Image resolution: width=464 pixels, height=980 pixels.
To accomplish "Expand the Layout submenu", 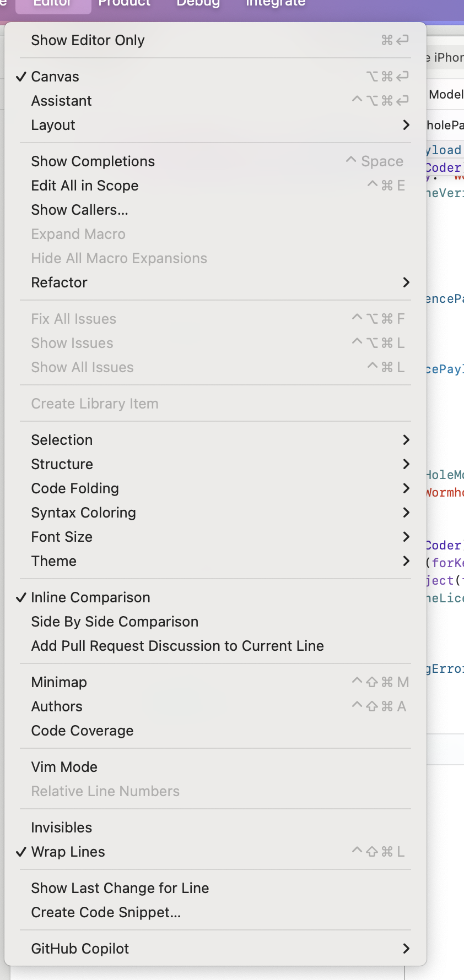I will (53, 125).
